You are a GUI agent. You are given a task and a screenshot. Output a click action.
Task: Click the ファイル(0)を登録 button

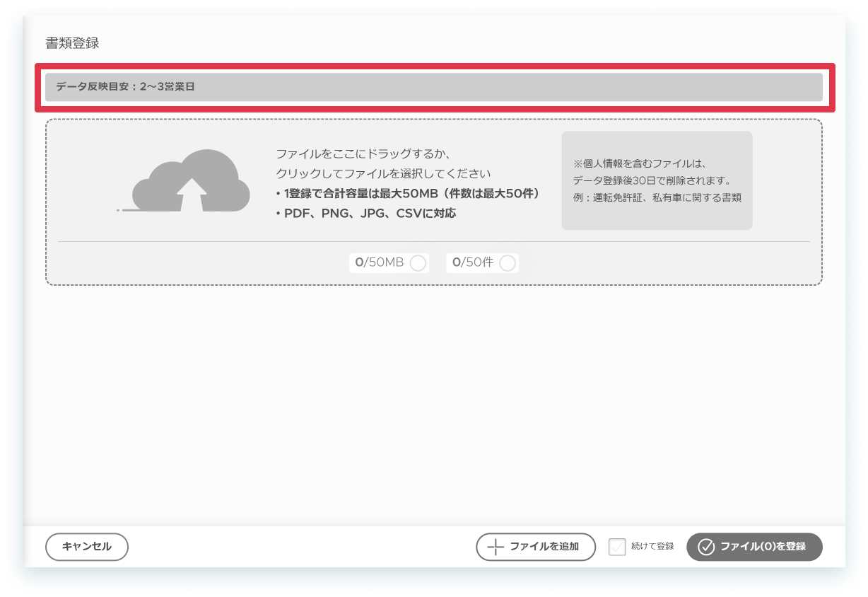click(754, 547)
